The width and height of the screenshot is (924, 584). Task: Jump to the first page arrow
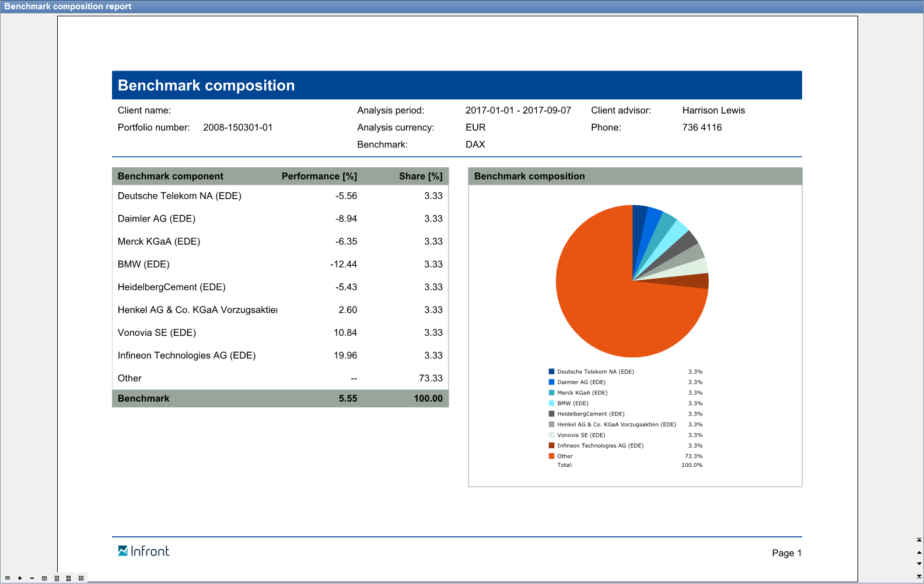(x=919, y=540)
